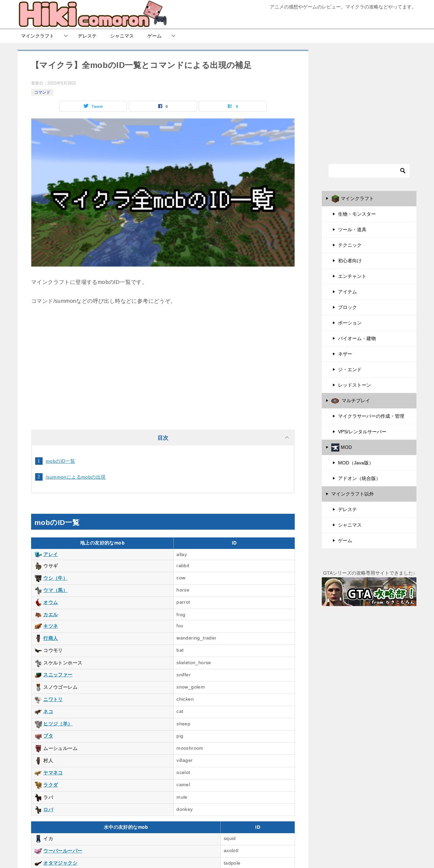Click the axolotl ID cell
The height and width of the screenshot is (868, 434).
(258, 851)
